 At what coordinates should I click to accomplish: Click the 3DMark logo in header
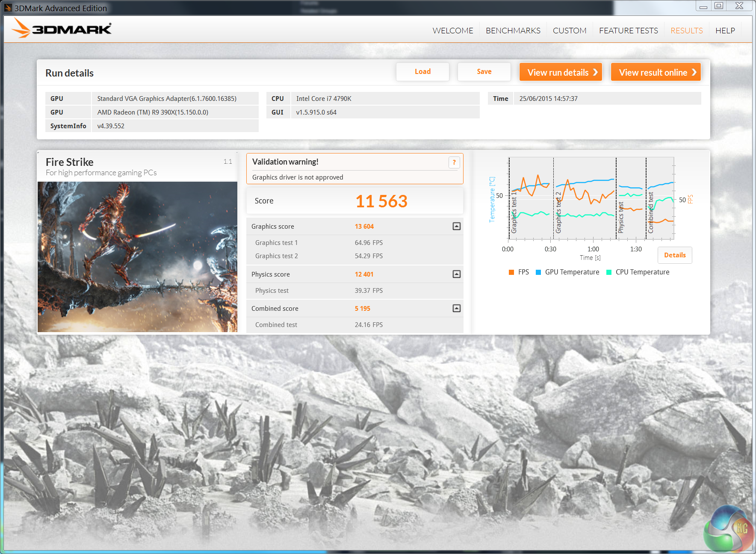(x=62, y=29)
